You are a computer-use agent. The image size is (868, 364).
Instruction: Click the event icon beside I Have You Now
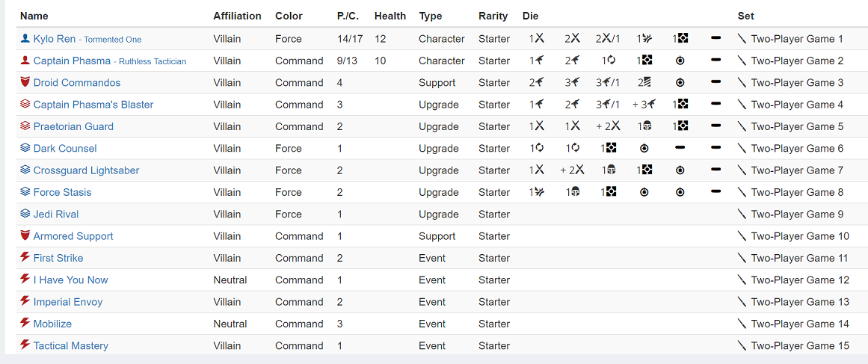[25, 280]
